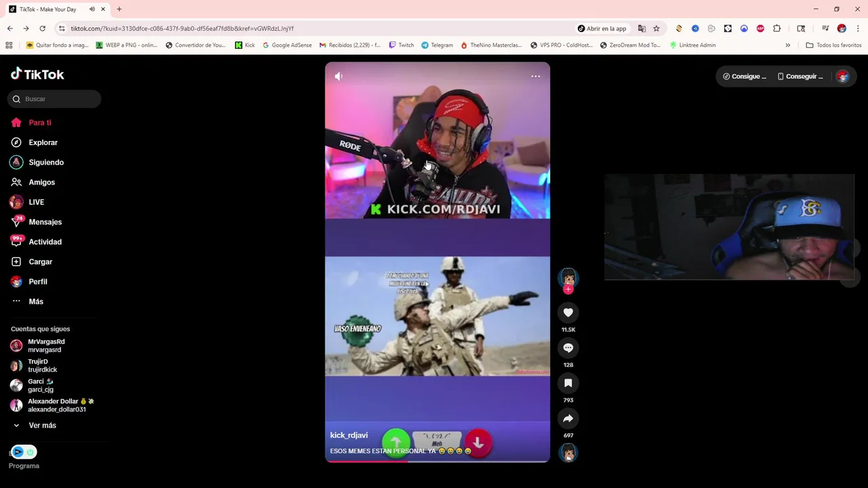Save video with the bookmark icon
This screenshot has height=488, width=868.
pos(568,383)
